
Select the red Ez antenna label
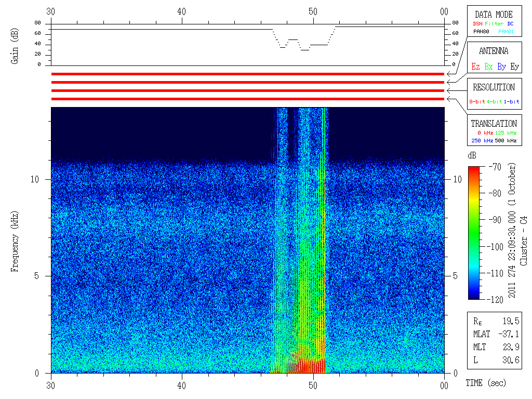click(475, 66)
